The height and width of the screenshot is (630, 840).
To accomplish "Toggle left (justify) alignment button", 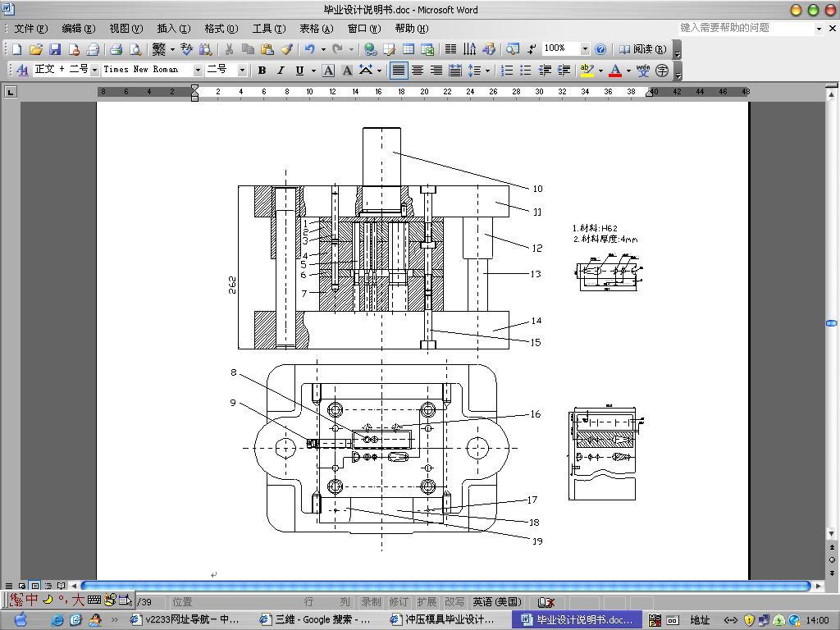I will tap(398, 71).
